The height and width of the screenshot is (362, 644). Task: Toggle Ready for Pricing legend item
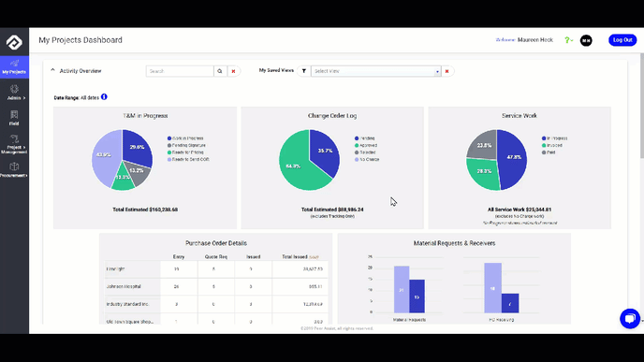[x=186, y=152]
